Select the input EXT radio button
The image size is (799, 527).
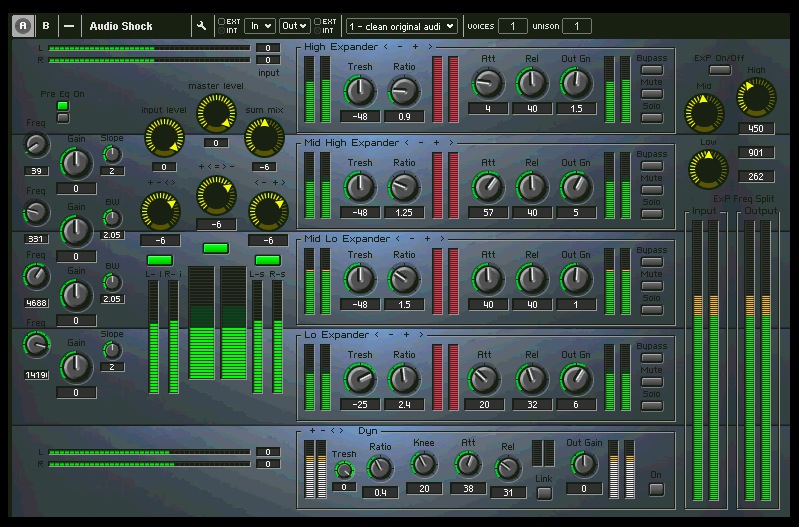pos(222,21)
